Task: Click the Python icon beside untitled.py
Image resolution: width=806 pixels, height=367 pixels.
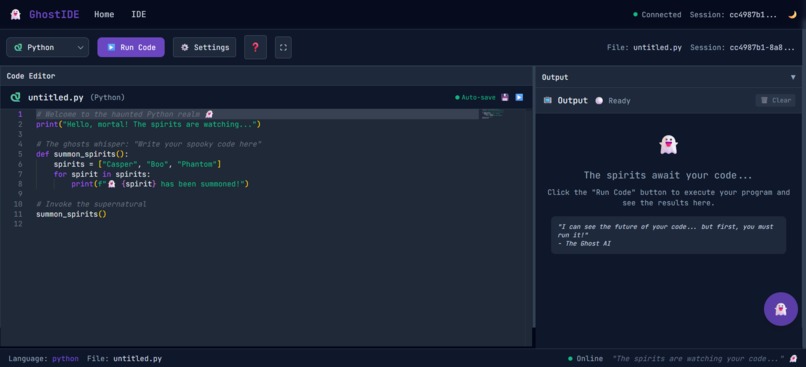Action: [x=15, y=97]
